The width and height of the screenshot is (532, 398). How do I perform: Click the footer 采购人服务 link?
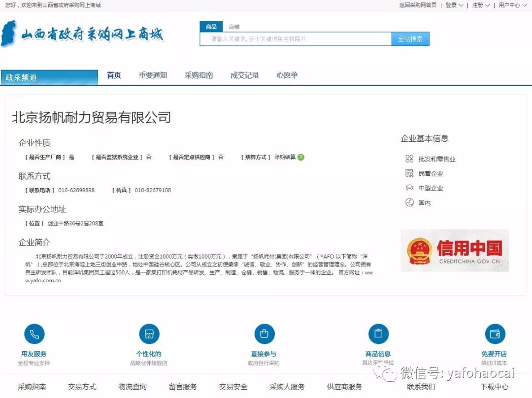[x=287, y=387]
